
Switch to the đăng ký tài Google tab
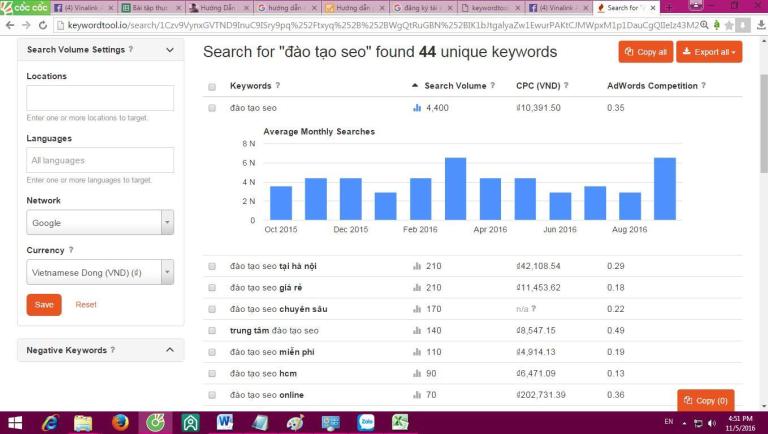click(423, 7)
